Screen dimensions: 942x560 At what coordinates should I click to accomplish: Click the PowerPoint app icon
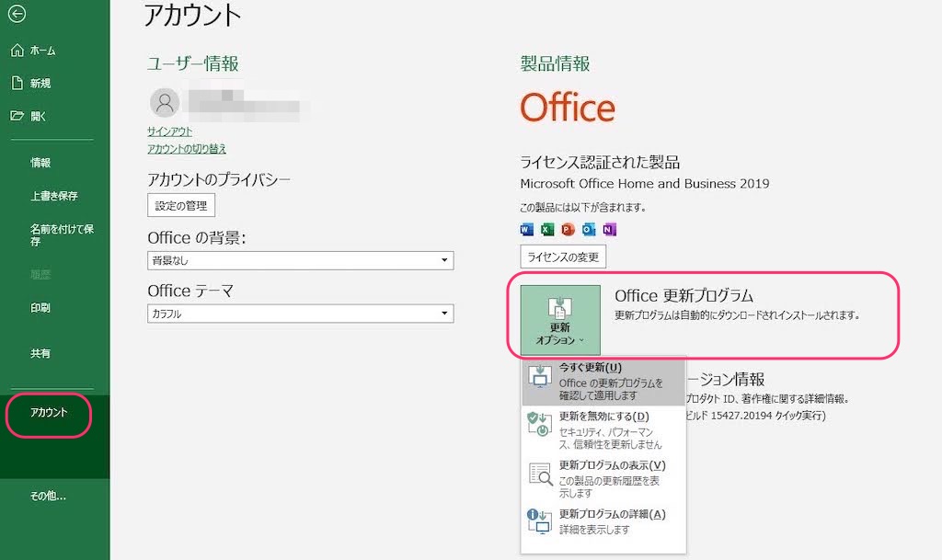pos(568,229)
